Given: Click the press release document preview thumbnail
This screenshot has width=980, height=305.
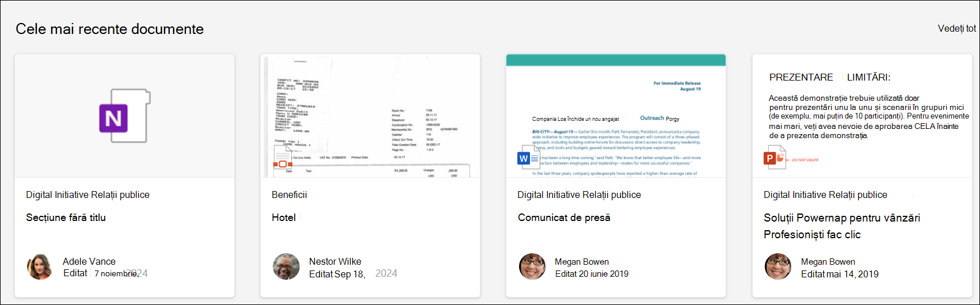Looking at the screenshot, I should point(616,116).
